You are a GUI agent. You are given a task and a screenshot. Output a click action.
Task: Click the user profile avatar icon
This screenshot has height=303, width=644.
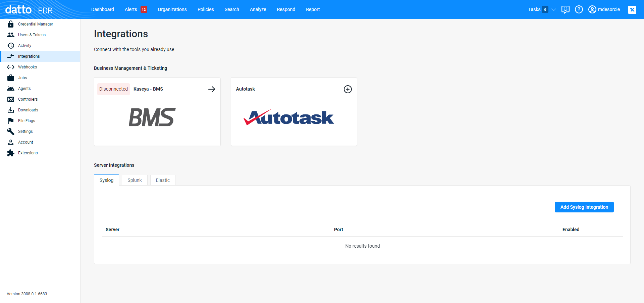coord(592,9)
